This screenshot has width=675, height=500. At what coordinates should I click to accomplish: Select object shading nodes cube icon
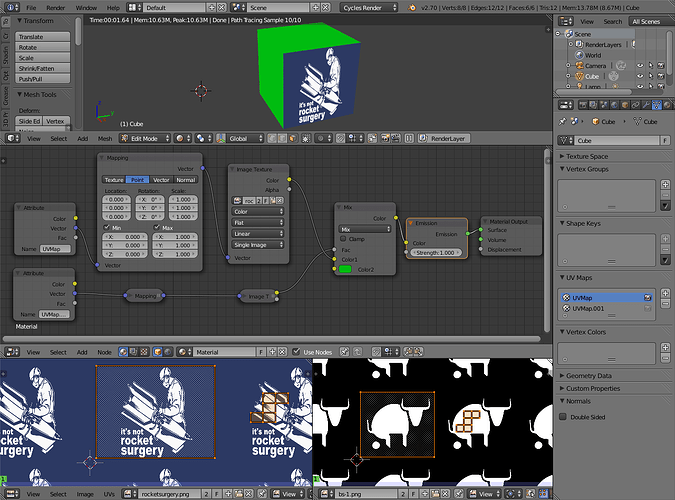pos(157,352)
